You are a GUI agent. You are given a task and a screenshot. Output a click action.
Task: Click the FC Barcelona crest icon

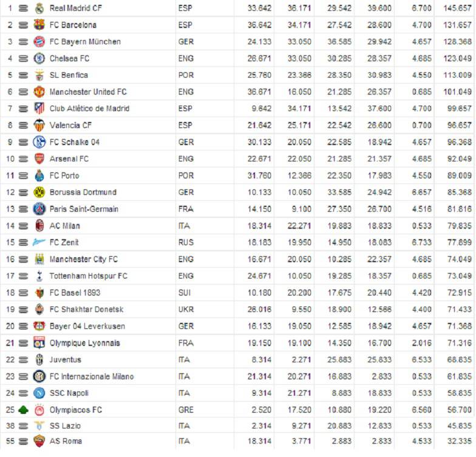coord(39,25)
